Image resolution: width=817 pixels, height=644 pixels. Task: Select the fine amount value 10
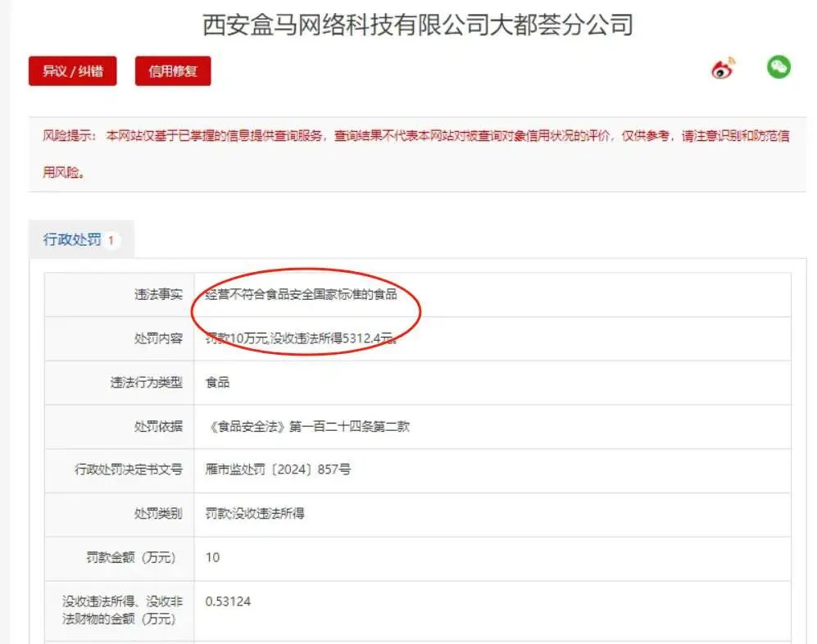[212, 557]
